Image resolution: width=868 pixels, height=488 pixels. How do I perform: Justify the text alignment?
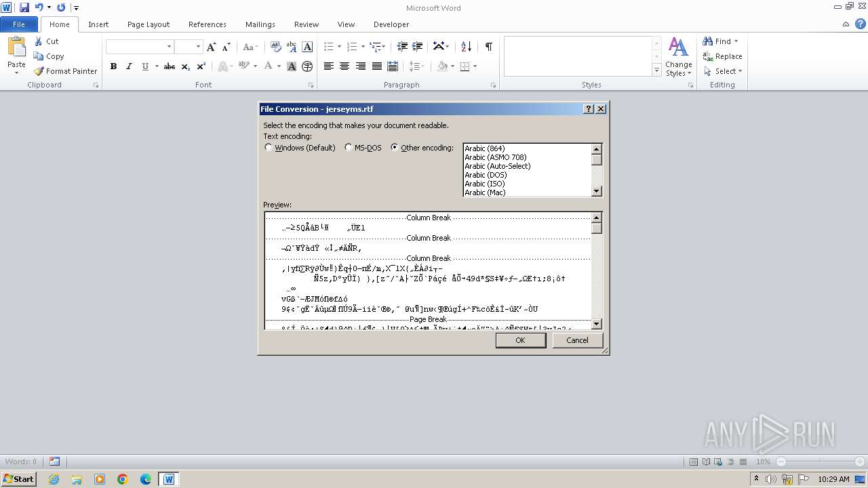click(x=376, y=66)
